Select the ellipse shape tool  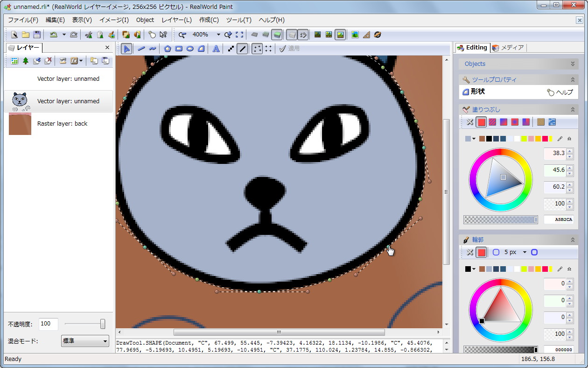point(190,49)
